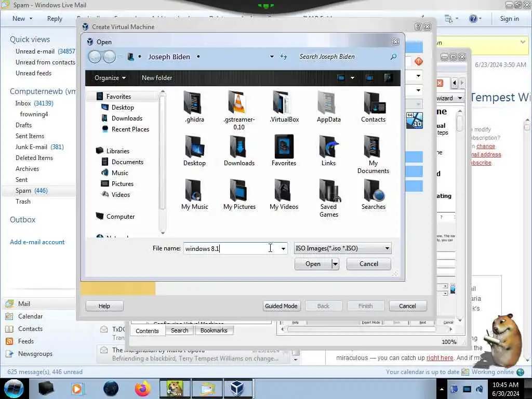Viewport: 532px width, 399px height.
Task: Open the Desktop folder in file list
Action: pyautogui.click(x=194, y=150)
